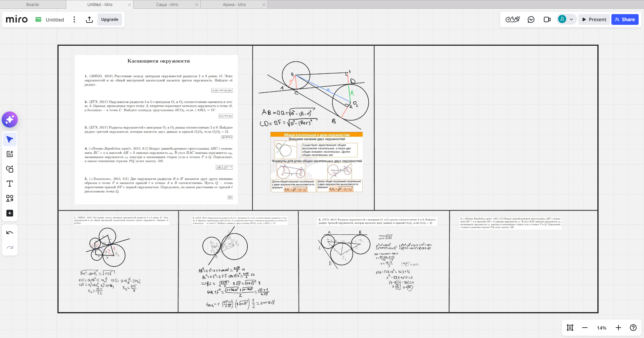Open board options three-dot menu
644x338 pixels.
(x=74, y=19)
